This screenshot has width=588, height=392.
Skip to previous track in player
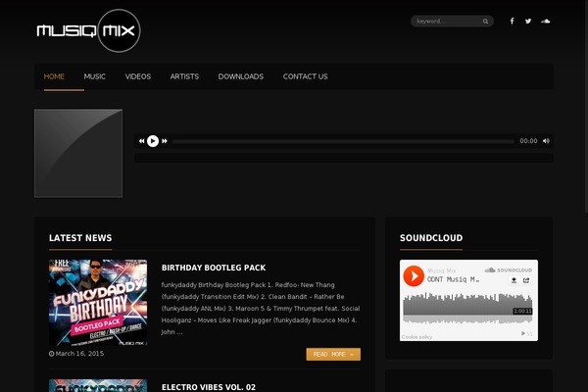click(141, 141)
